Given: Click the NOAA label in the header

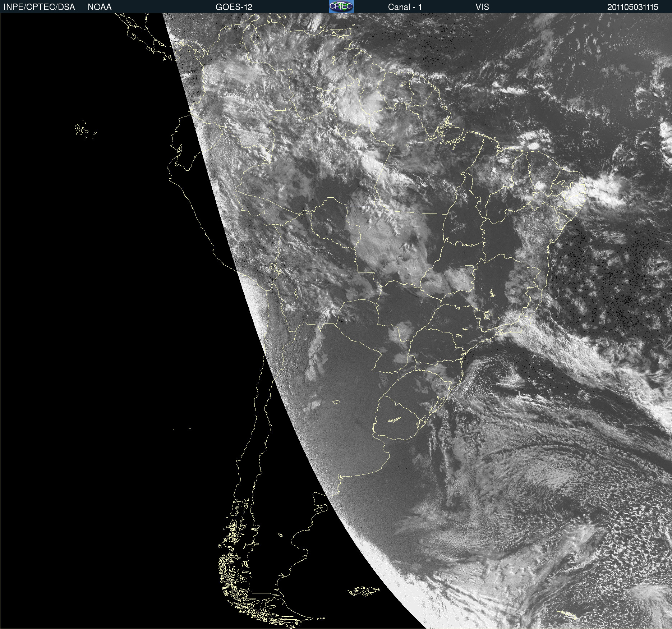Looking at the screenshot, I should pyautogui.click(x=100, y=7).
